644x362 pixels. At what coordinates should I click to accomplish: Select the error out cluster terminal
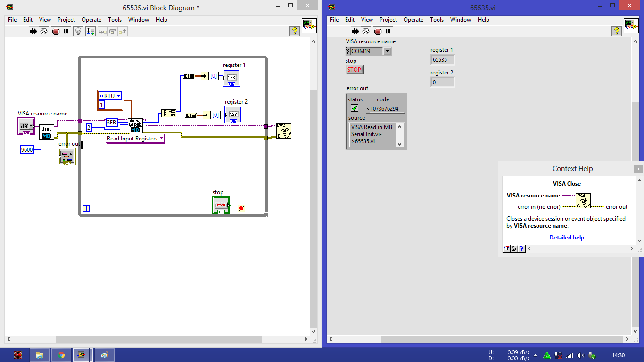pyautogui.click(x=67, y=156)
